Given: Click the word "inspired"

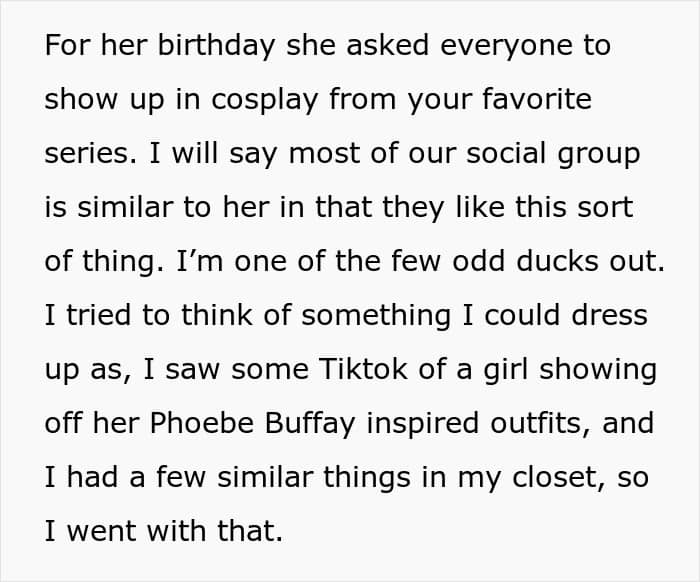Looking at the screenshot, I should coord(422,424).
